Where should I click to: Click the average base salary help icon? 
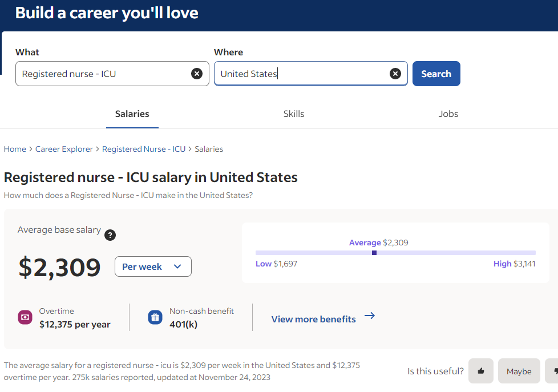pyautogui.click(x=111, y=235)
